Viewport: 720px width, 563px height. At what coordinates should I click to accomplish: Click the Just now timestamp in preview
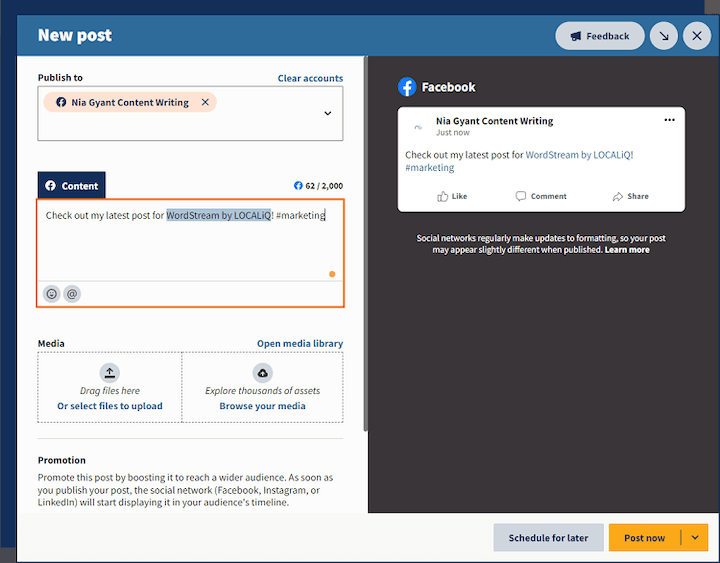453,133
